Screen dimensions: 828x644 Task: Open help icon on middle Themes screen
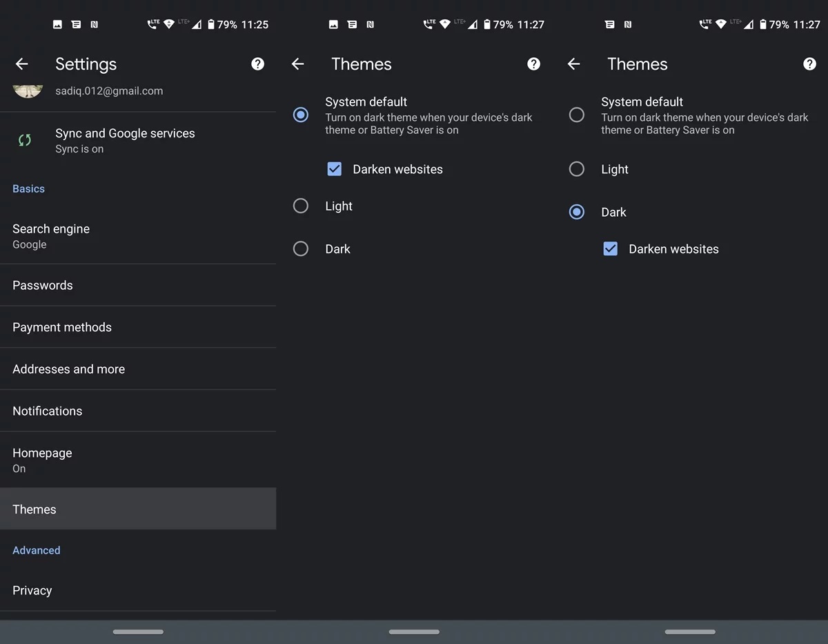(533, 64)
